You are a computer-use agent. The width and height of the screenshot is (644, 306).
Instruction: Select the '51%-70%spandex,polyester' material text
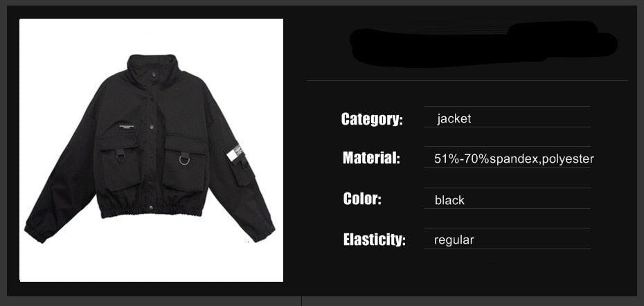click(514, 159)
